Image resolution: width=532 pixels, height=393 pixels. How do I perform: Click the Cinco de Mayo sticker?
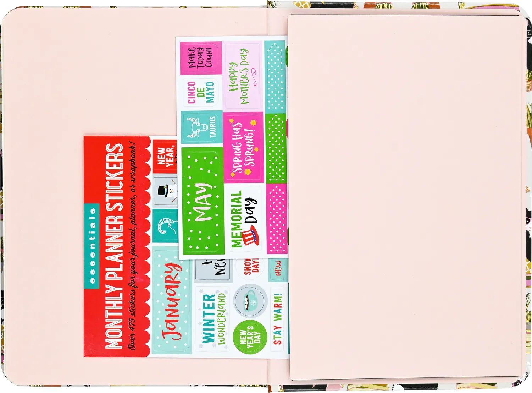click(x=201, y=93)
